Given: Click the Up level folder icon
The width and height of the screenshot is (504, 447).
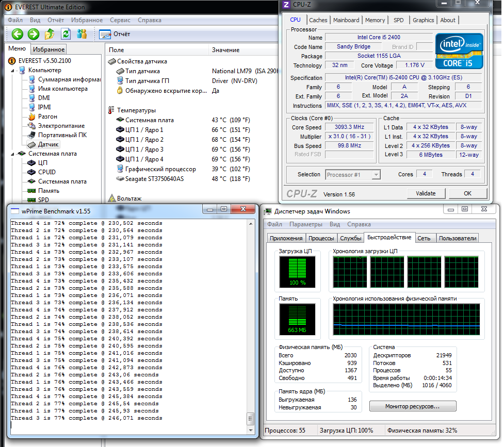Looking at the screenshot, I should tap(50, 34).
